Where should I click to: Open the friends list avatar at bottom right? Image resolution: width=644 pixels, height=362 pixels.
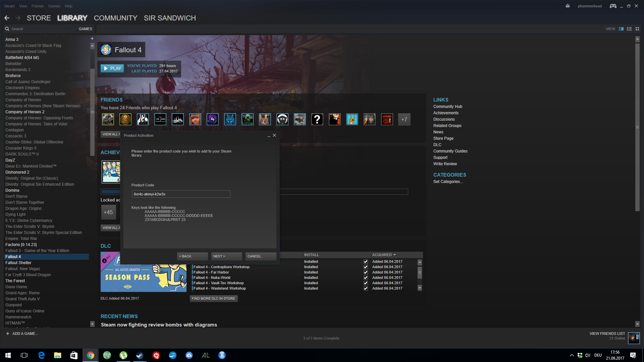[634, 338]
